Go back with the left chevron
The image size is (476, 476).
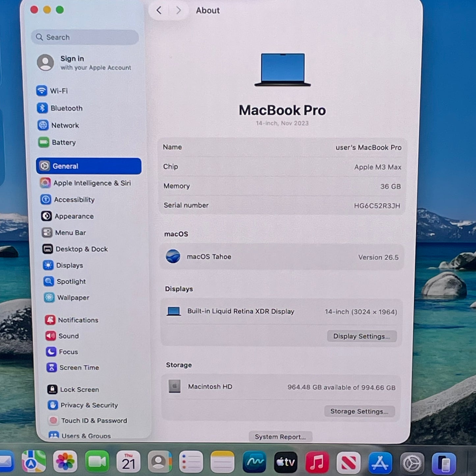click(x=159, y=10)
